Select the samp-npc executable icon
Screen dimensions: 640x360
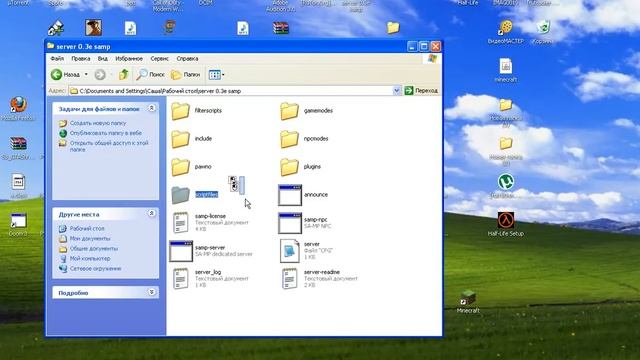290,223
